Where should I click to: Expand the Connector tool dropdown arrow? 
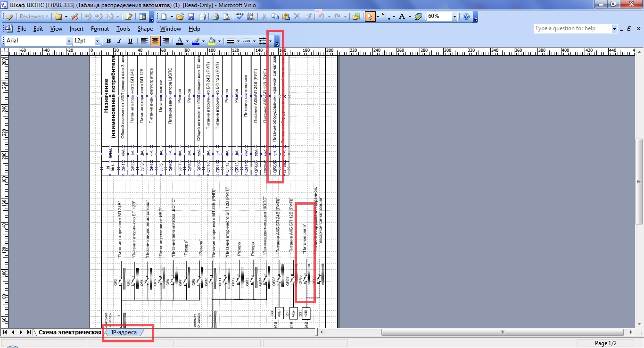tap(393, 17)
